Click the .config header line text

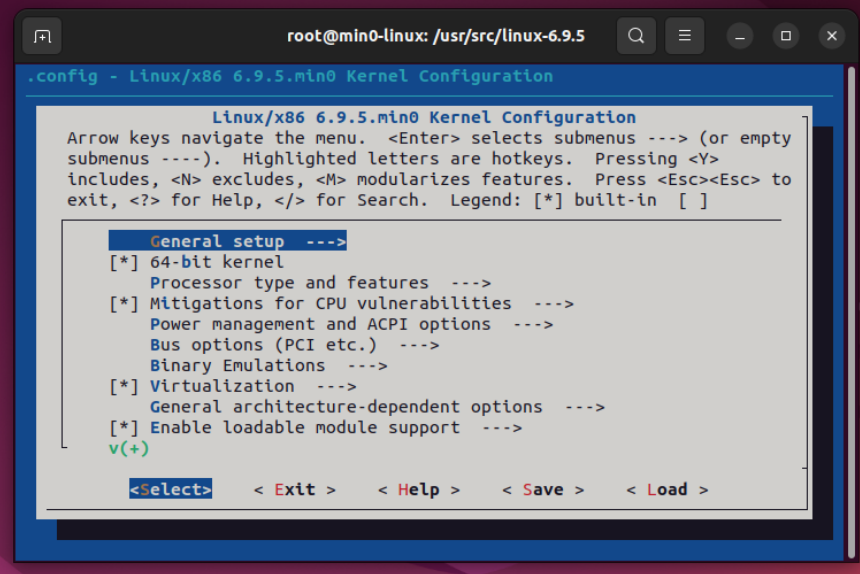pos(290,76)
